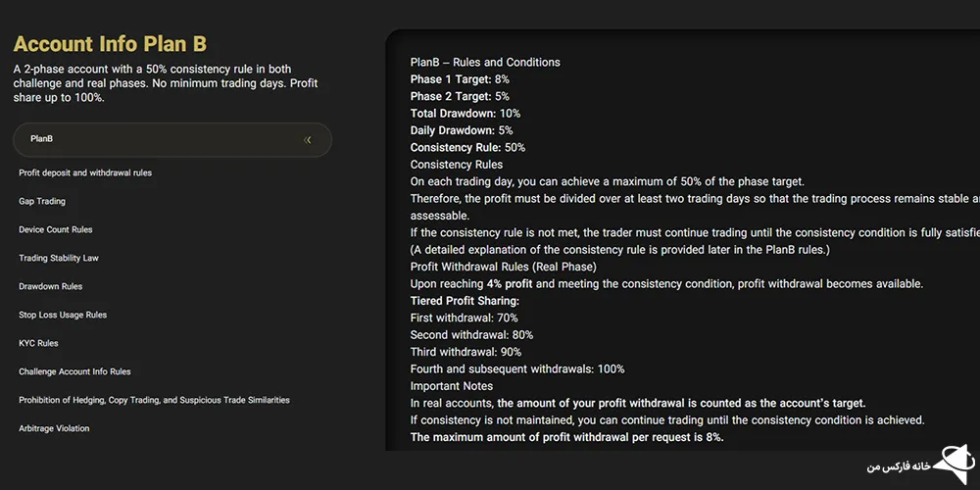
Task: Open Challenge Account Info Rules
Action: point(74,371)
